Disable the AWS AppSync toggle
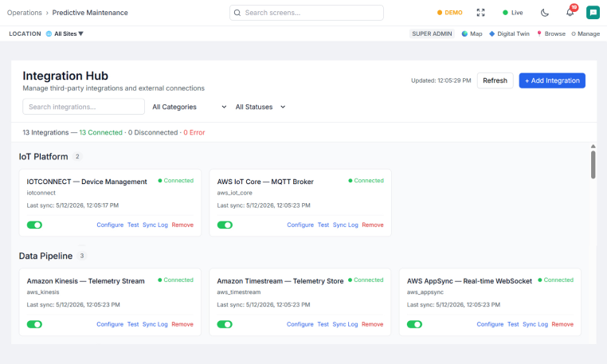The image size is (607, 364). [414, 324]
